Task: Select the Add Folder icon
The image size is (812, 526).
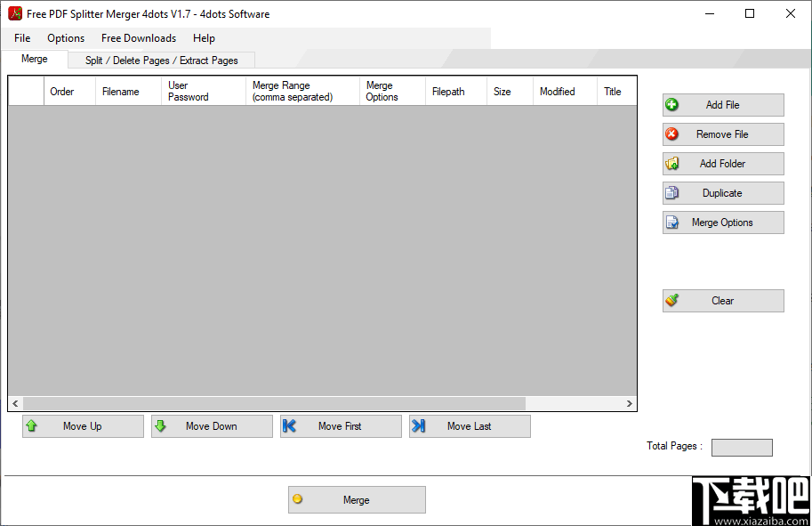Action: [671, 164]
